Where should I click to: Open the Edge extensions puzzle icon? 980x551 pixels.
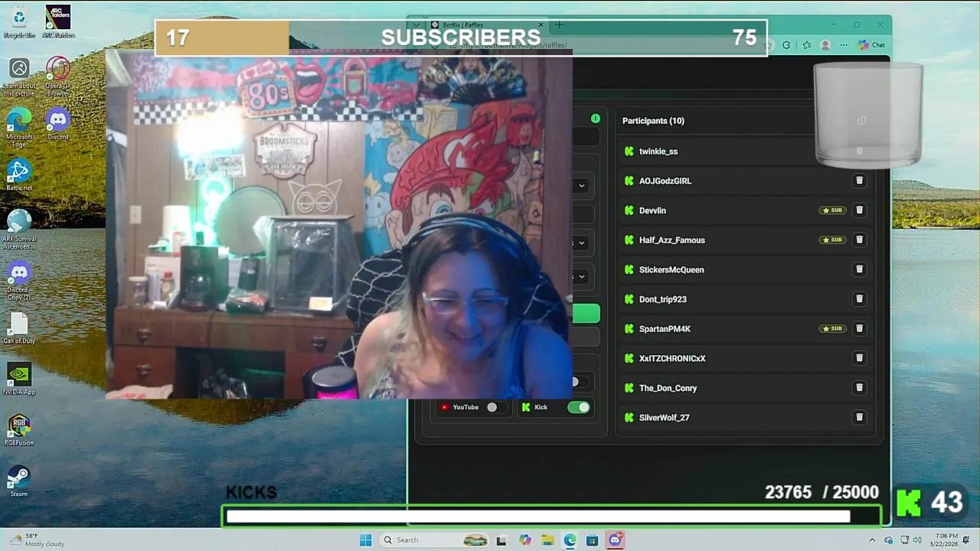(786, 45)
